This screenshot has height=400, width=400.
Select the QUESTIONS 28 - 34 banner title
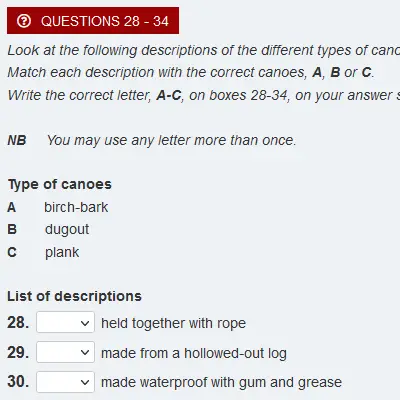(105, 21)
